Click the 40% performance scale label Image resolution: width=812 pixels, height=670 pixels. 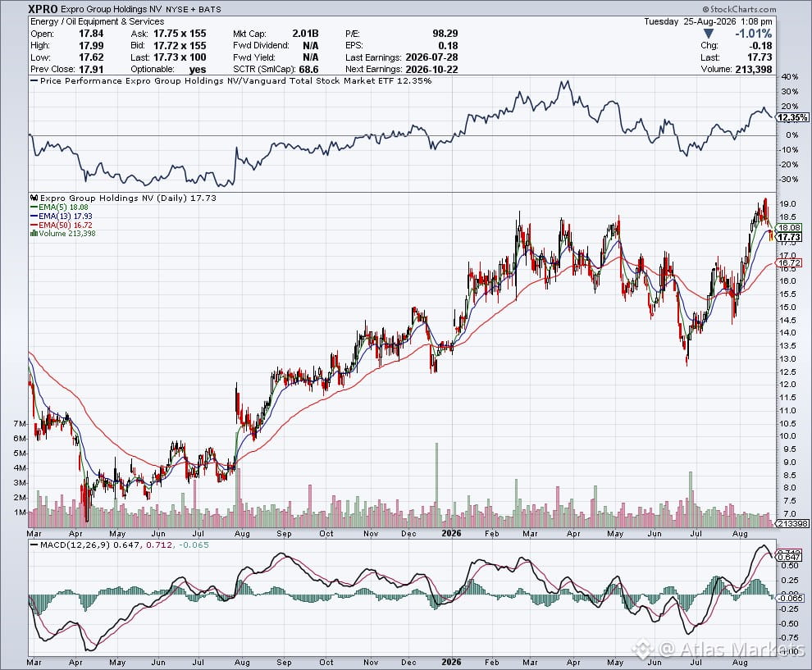click(x=790, y=76)
